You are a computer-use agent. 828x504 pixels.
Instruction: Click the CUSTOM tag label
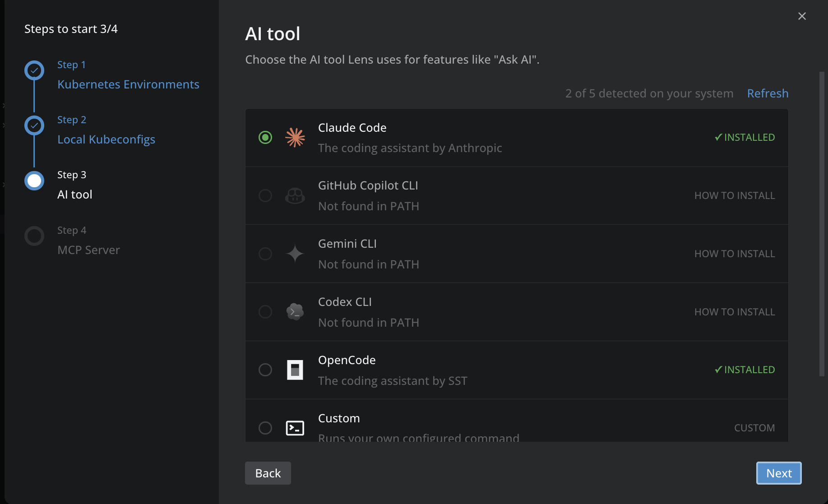point(754,428)
